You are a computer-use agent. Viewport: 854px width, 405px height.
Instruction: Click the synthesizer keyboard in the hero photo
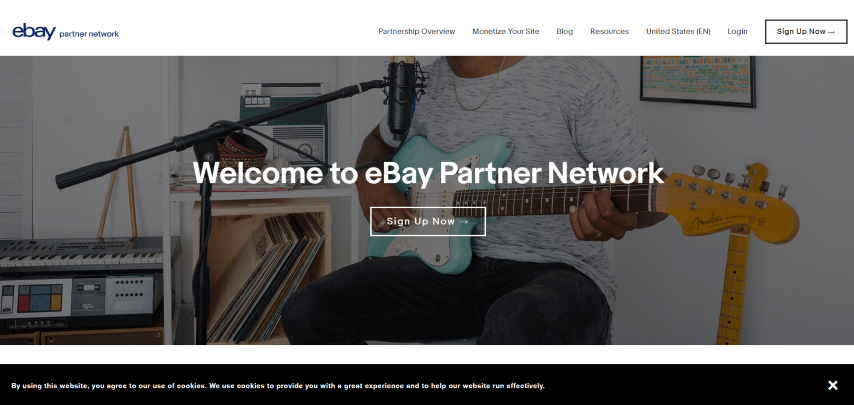click(82, 253)
